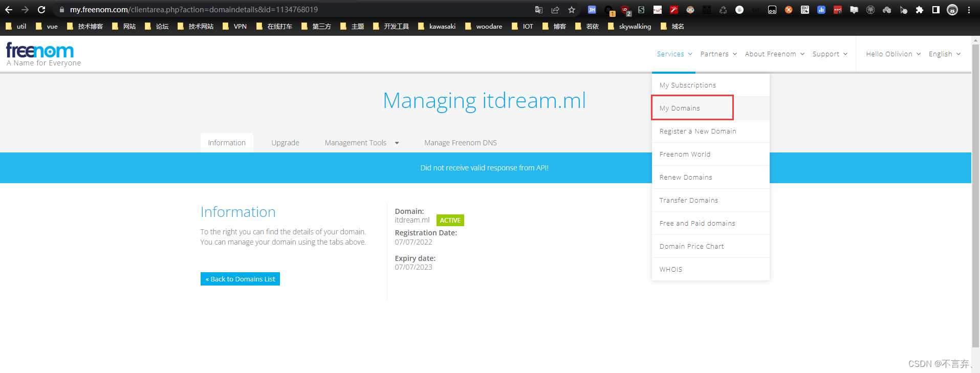Select My Domains menu entry
The image size is (980, 373).
pyautogui.click(x=710, y=108)
